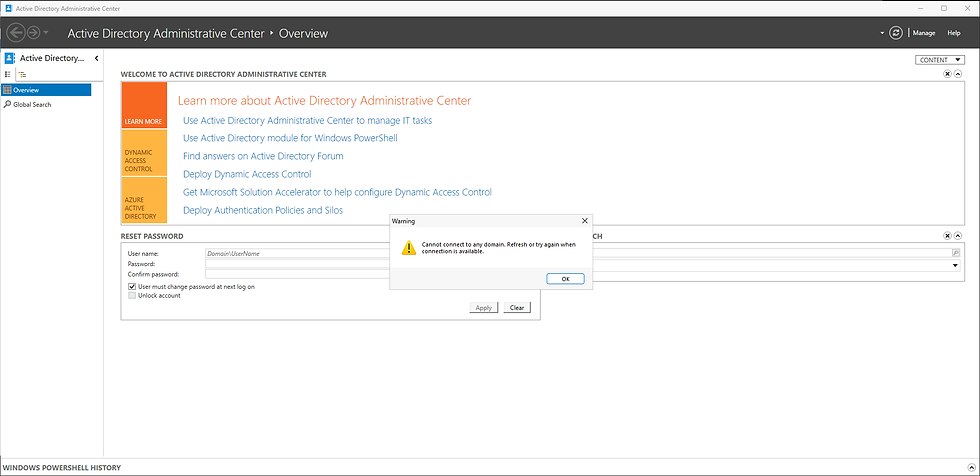Viewport: 980px width, 476px height.
Task: Switch navigation pane to list view
Action: [8, 74]
